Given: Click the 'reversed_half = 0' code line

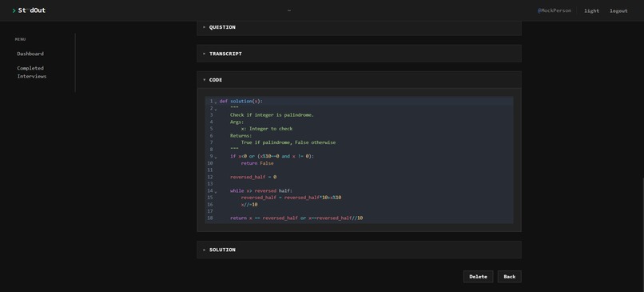Looking at the screenshot, I should (x=253, y=177).
